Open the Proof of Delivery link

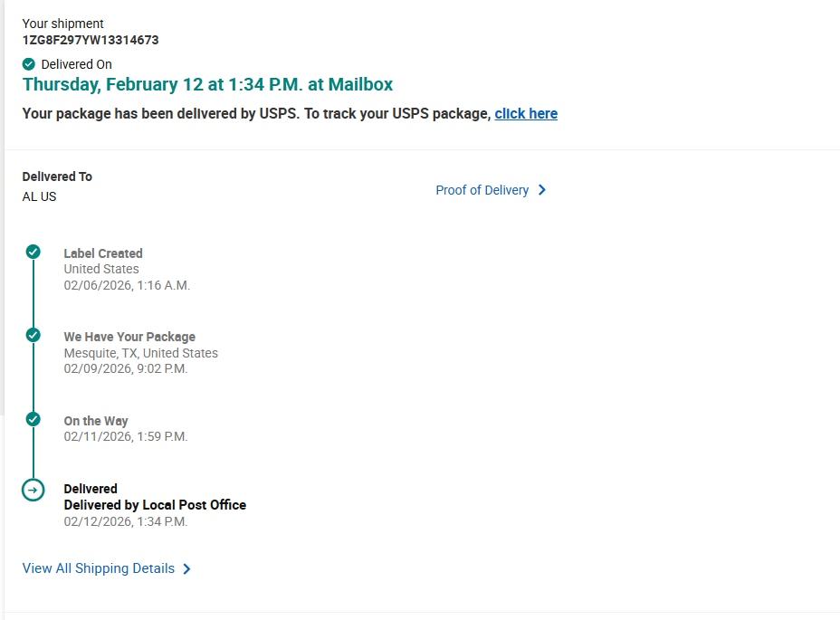[x=482, y=190]
